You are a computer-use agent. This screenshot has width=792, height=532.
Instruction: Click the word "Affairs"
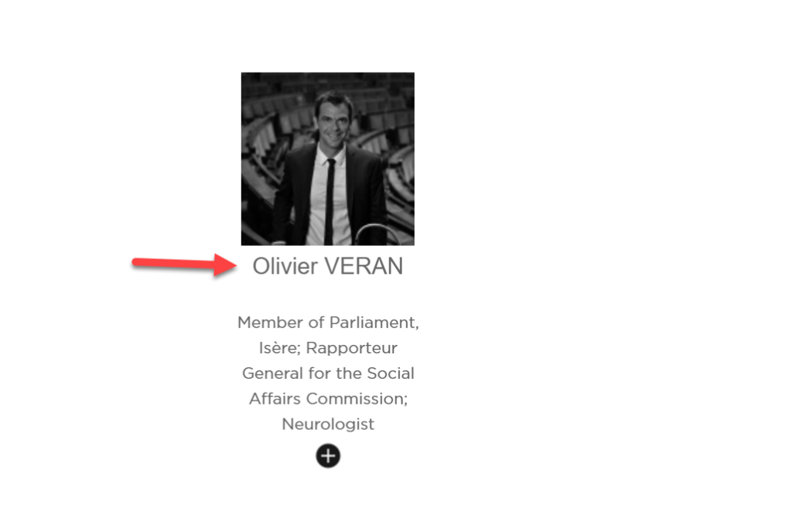point(275,399)
